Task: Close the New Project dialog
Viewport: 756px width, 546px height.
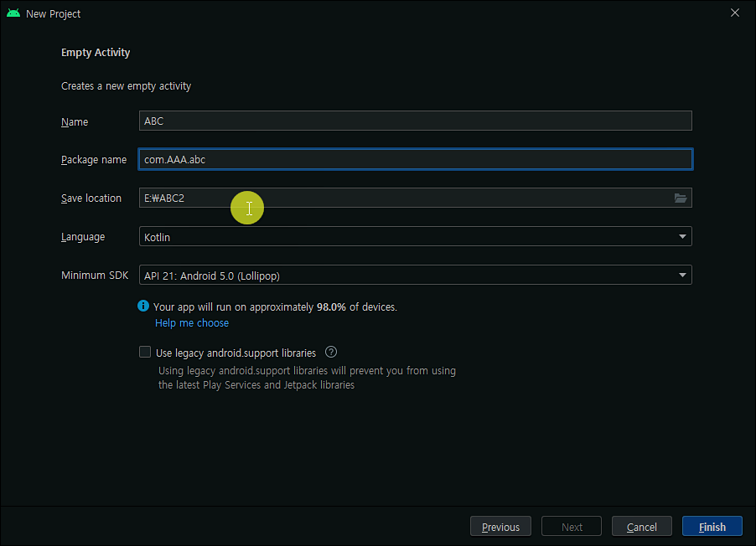Action: 735,13
